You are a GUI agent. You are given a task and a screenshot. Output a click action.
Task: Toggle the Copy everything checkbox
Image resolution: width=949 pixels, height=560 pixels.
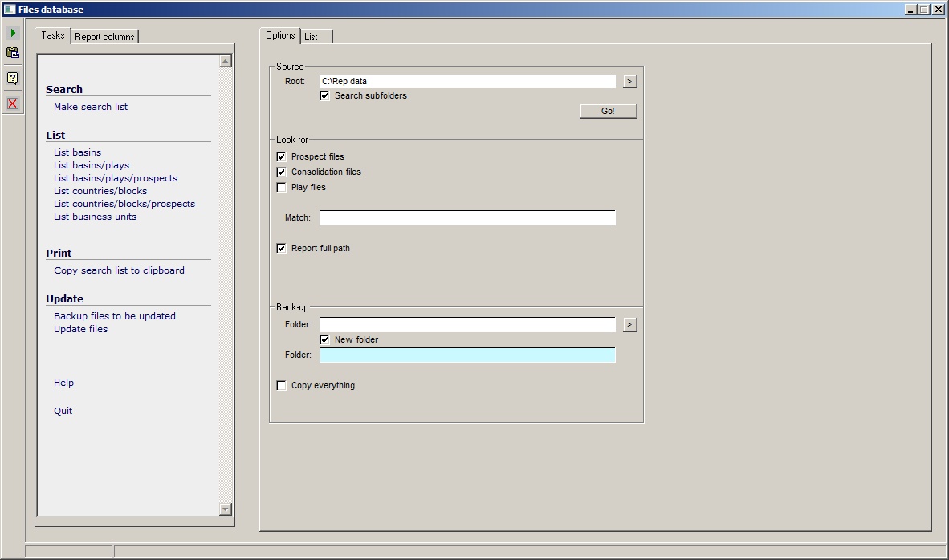(281, 385)
